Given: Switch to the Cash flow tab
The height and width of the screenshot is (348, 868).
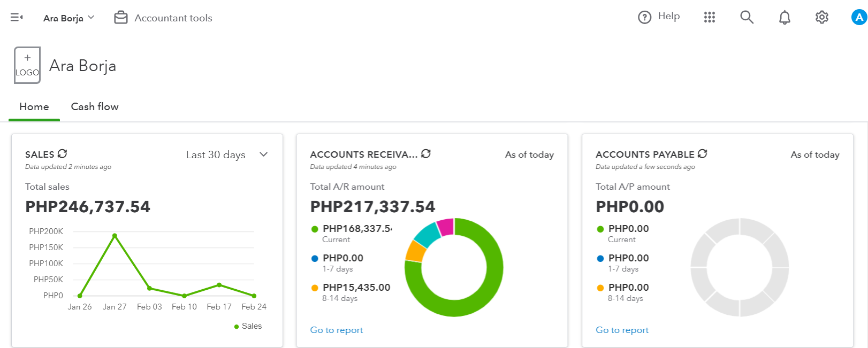Looking at the screenshot, I should coord(95,106).
